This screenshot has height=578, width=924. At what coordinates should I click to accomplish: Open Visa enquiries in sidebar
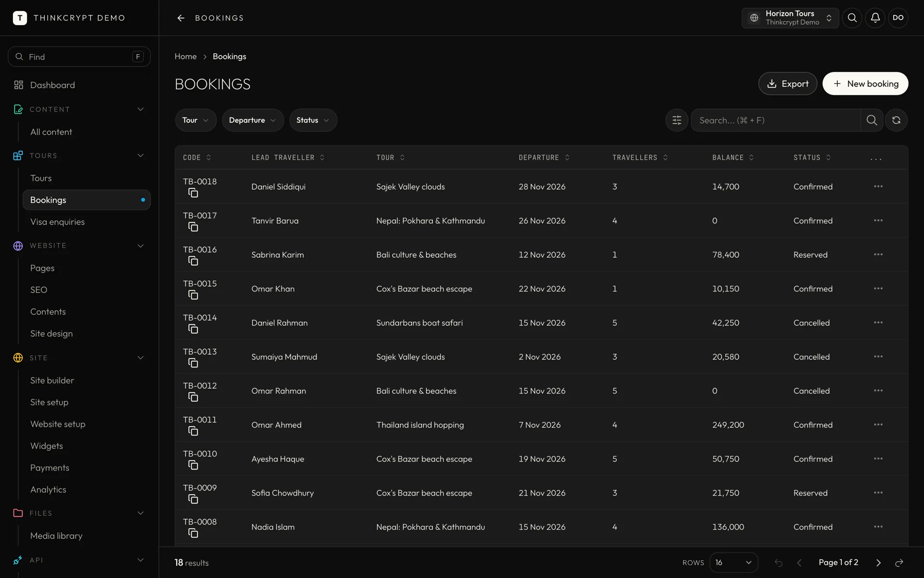pyautogui.click(x=57, y=222)
